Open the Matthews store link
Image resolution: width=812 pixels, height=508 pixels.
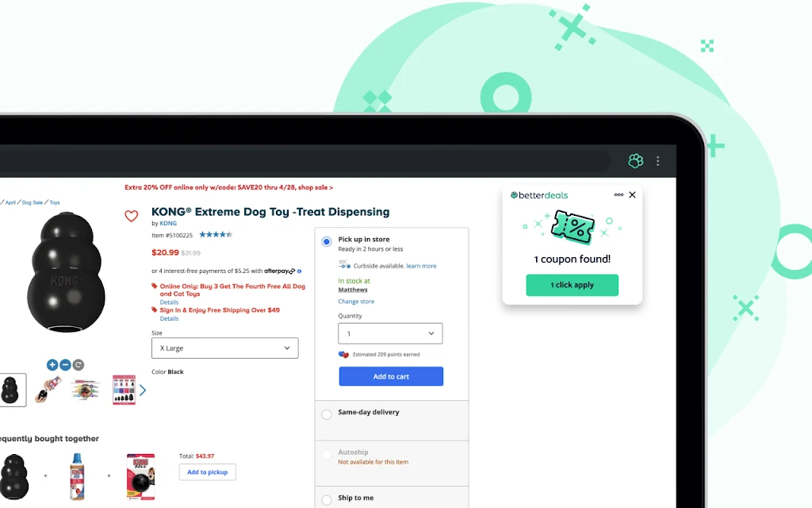(353, 290)
